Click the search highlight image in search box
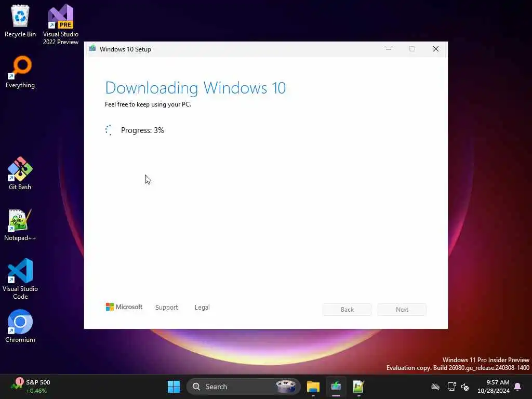This screenshot has height=399, width=532. pyautogui.click(x=286, y=387)
